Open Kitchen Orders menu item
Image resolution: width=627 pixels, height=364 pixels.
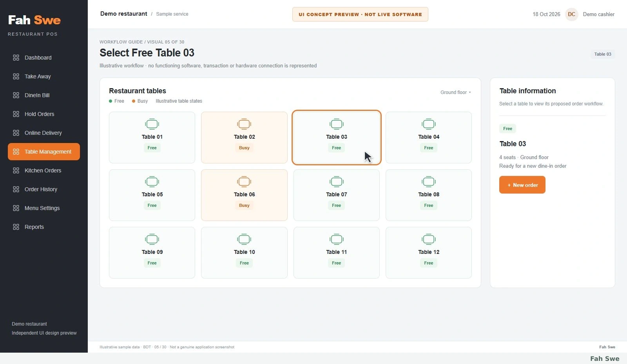[x=44, y=170]
